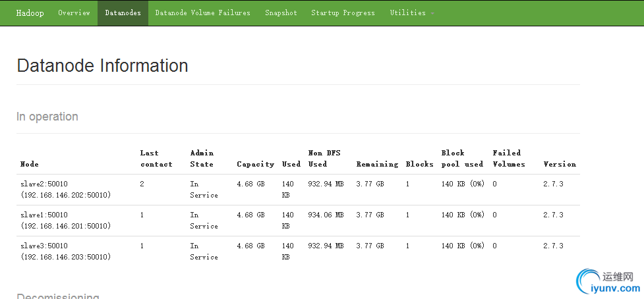Click the Last contact column header
This screenshot has height=299, width=644.
pyautogui.click(x=156, y=159)
